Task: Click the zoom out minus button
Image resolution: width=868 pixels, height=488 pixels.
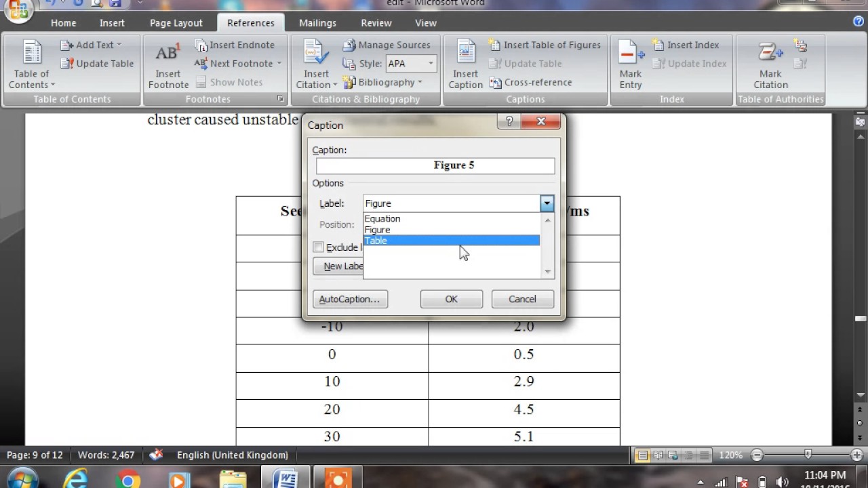Action: 757,455
